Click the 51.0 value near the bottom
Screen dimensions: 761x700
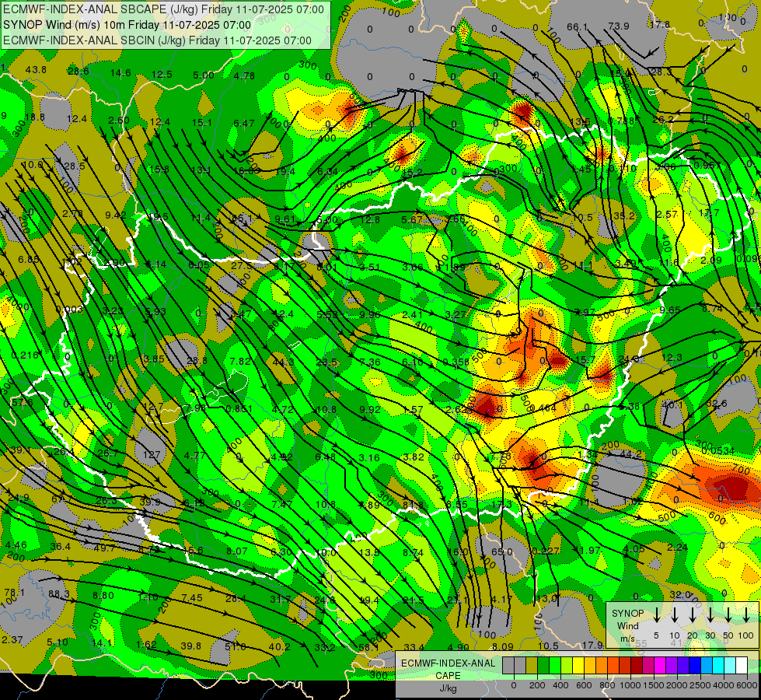point(236,646)
